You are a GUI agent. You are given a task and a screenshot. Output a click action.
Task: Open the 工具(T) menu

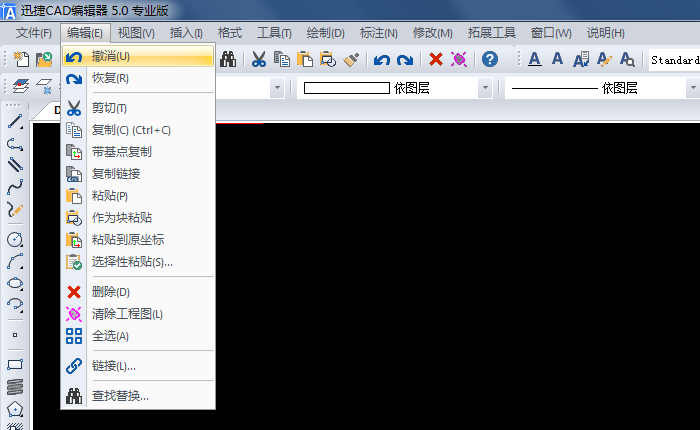(x=274, y=33)
